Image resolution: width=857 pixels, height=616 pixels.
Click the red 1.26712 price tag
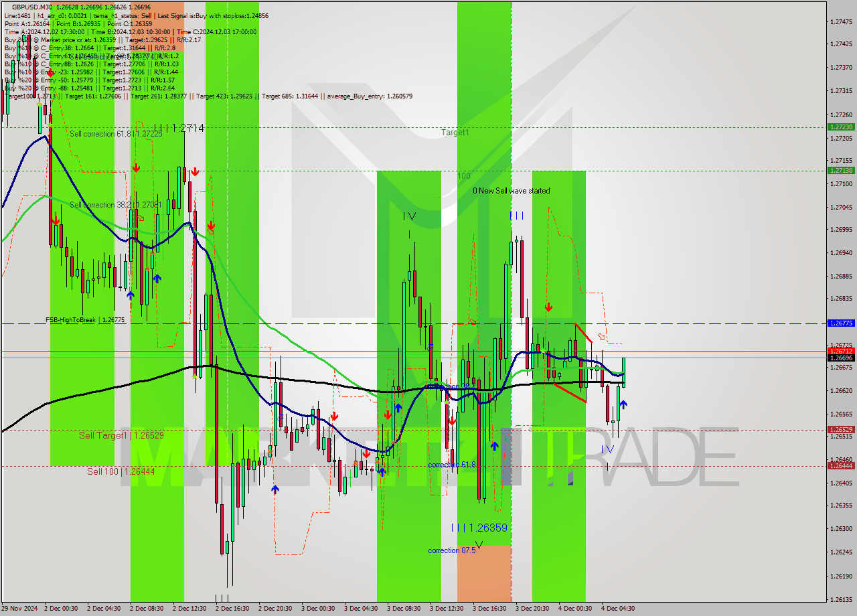click(840, 351)
